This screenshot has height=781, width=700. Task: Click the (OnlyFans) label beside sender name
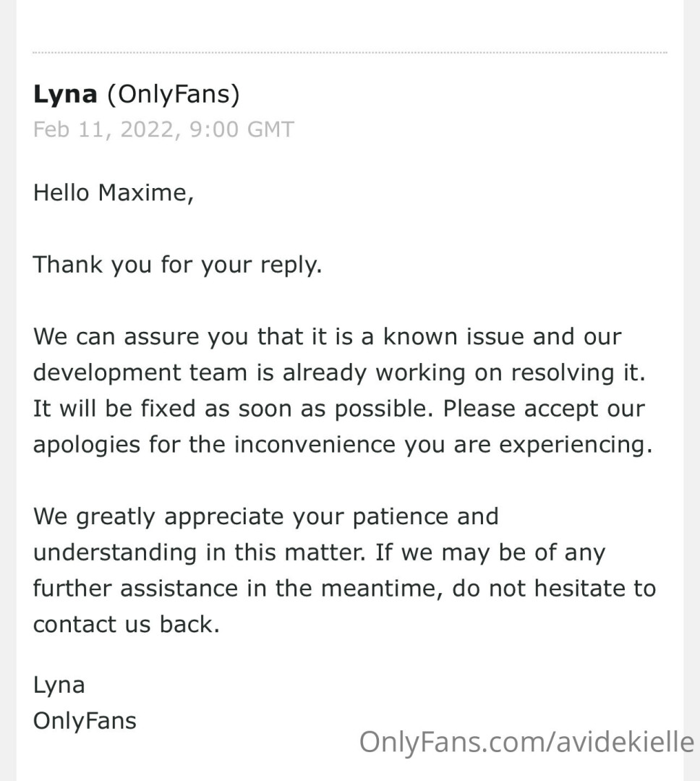[x=174, y=95]
